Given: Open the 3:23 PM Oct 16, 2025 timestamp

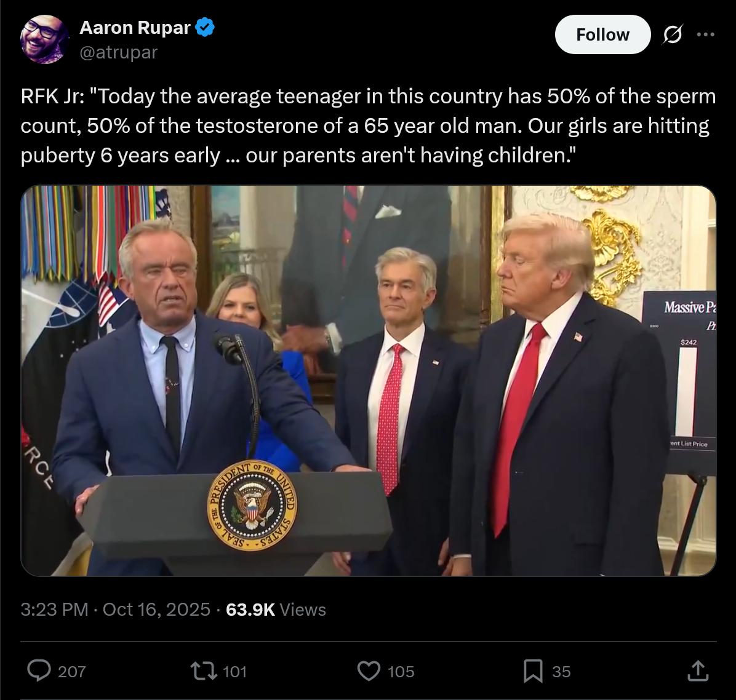Looking at the screenshot, I should pyautogui.click(x=116, y=610).
